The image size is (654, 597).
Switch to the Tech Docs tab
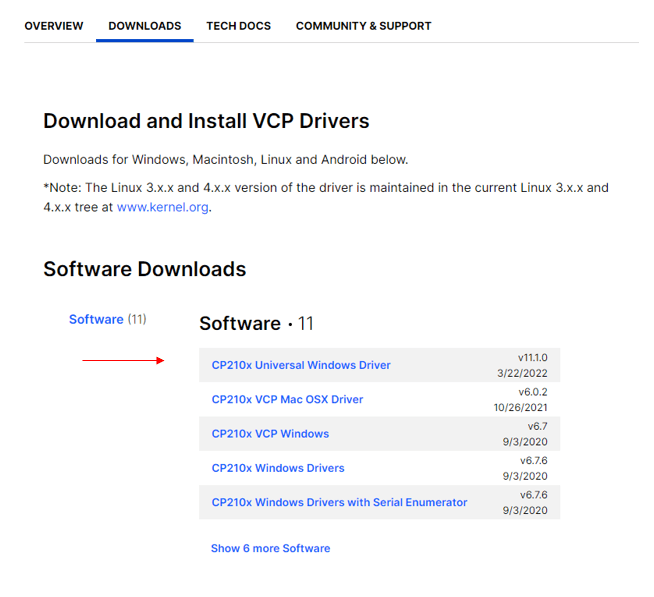click(x=238, y=26)
